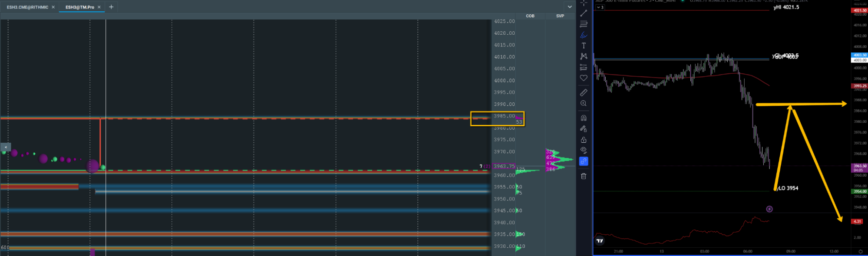This screenshot has height=256, width=868.
Task: Toggle hide all drawings eye icon
Action: tap(584, 150)
